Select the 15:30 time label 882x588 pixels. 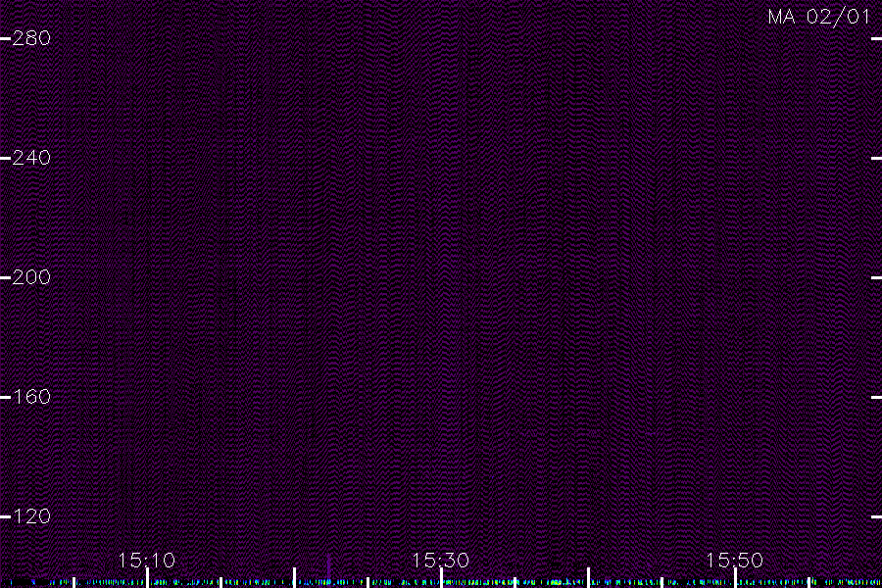coord(441,561)
